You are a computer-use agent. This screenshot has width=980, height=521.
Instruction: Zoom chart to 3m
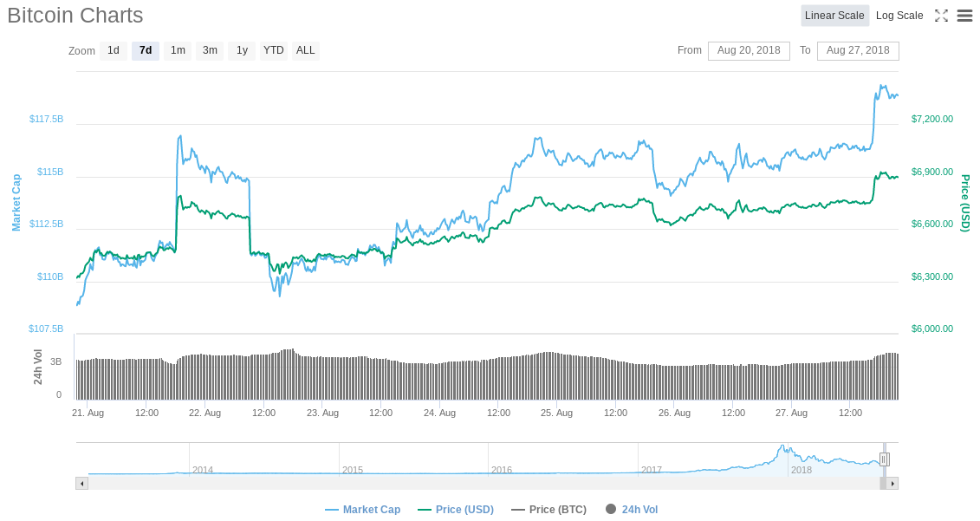click(x=210, y=50)
